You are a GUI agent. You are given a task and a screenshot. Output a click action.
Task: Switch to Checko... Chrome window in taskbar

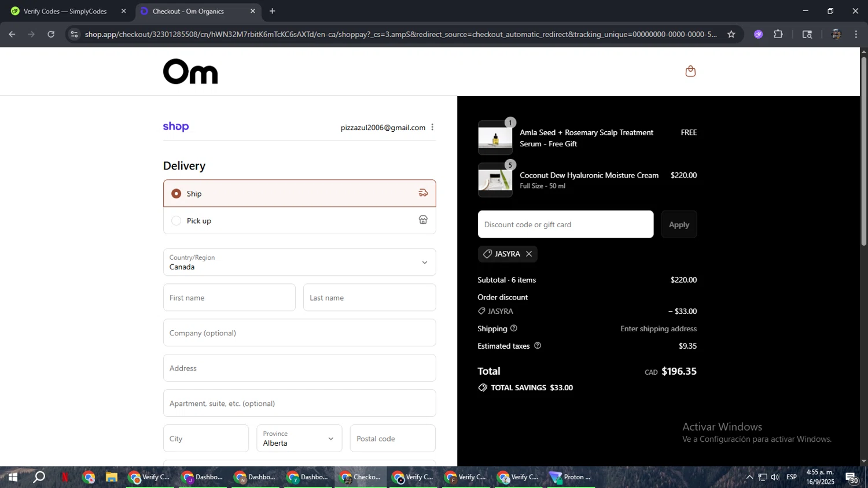click(x=361, y=477)
